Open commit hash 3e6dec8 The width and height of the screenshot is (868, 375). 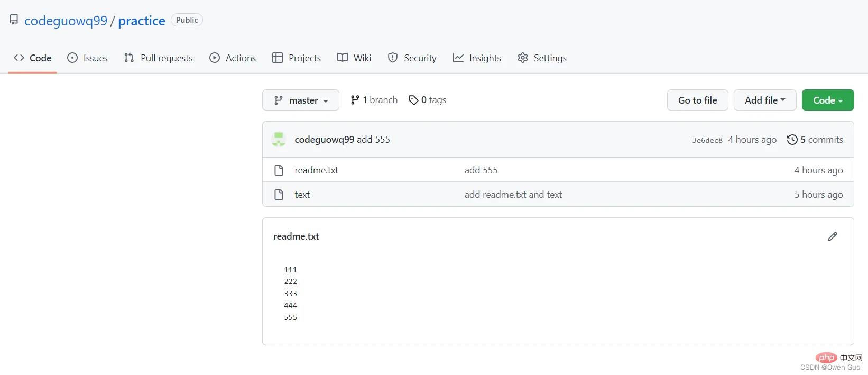pyautogui.click(x=707, y=140)
